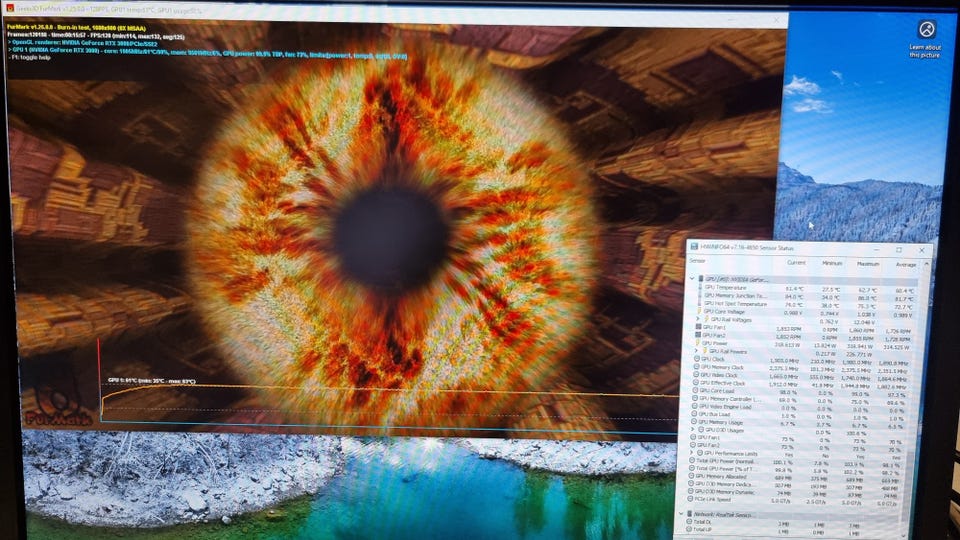Click the icon beside PCIe Link Speed

pos(690,499)
